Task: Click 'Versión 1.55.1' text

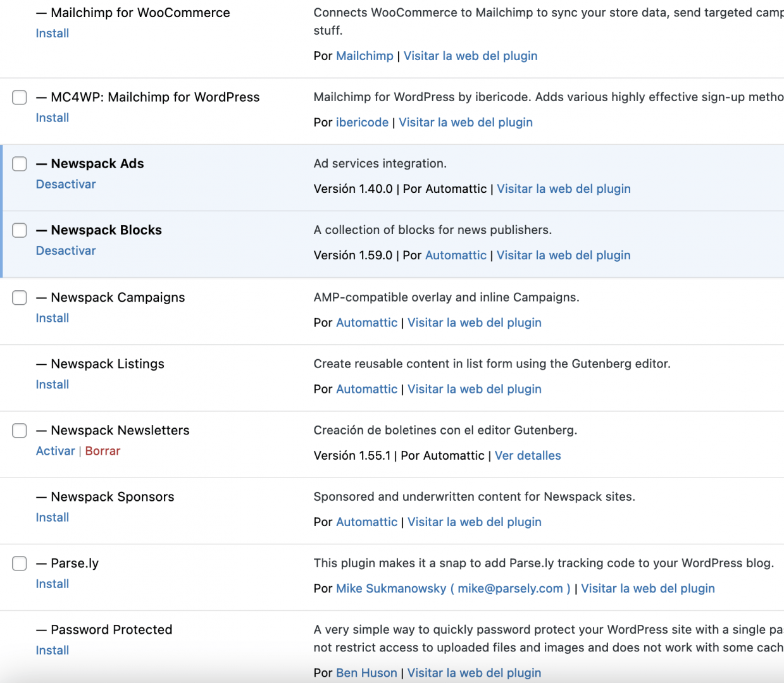Action: click(352, 455)
